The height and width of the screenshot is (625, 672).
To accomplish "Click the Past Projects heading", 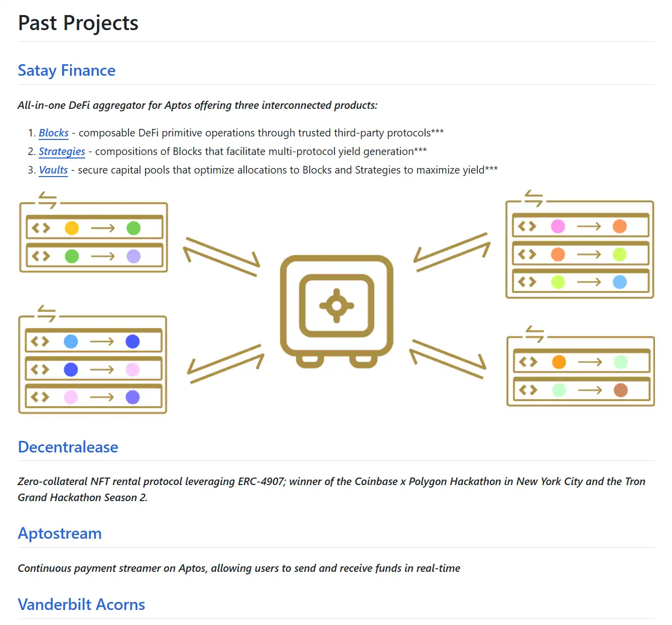I will pyautogui.click(x=78, y=23).
